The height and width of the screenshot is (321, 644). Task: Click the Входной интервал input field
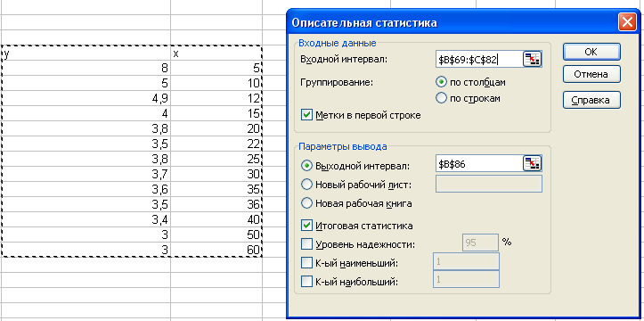[479, 60]
